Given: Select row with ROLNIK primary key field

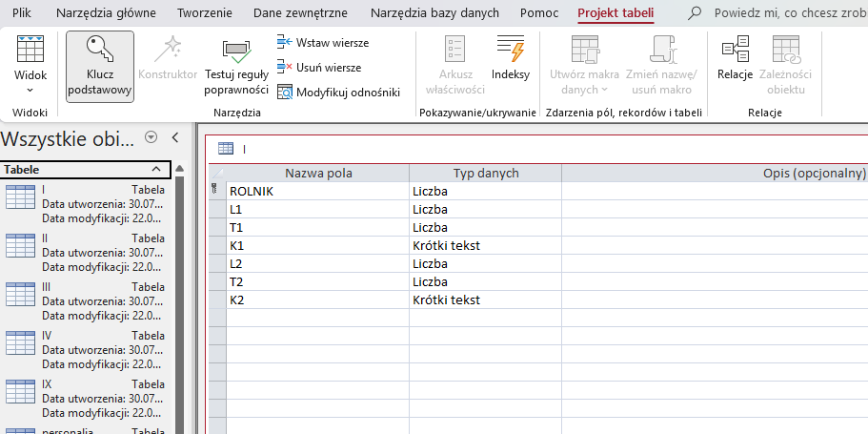Looking at the screenshot, I should coord(216,192).
